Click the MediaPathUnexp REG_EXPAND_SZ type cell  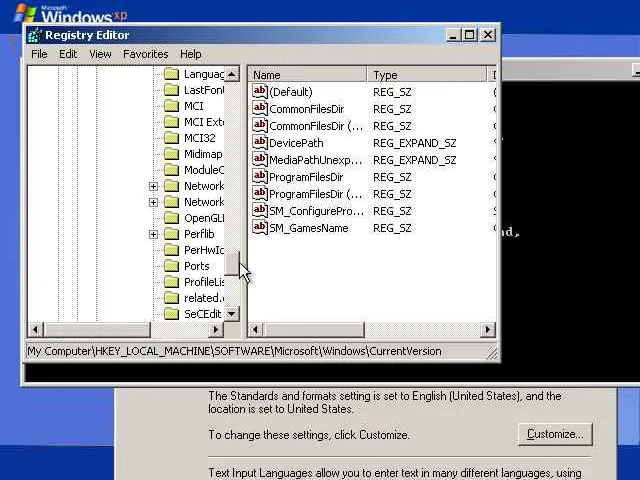(x=415, y=160)
